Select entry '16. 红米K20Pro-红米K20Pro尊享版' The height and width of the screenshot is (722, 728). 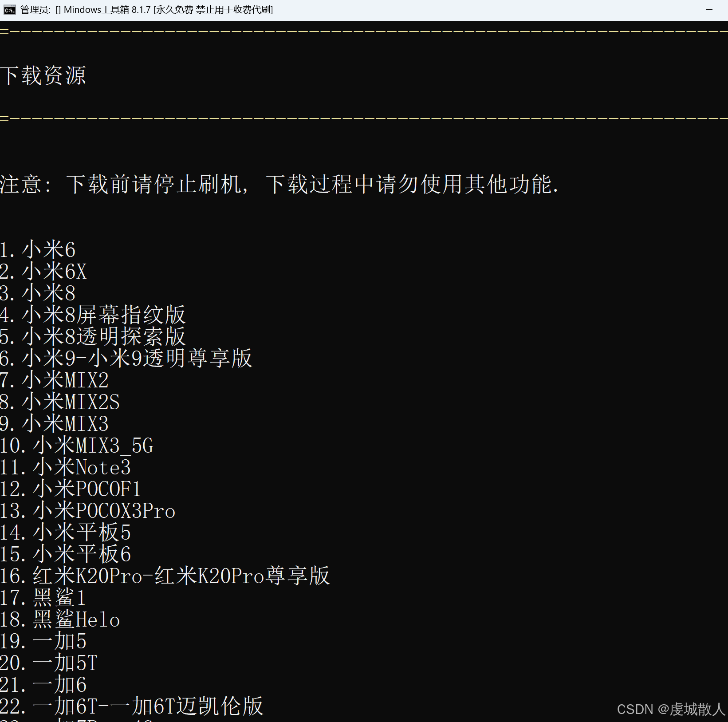(x=165, y=576)
